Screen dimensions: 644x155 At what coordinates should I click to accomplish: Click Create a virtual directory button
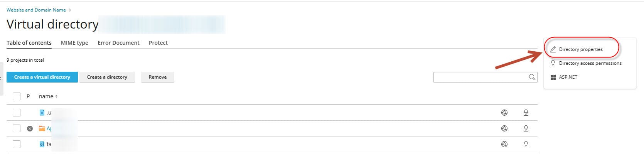coord(42,77)
